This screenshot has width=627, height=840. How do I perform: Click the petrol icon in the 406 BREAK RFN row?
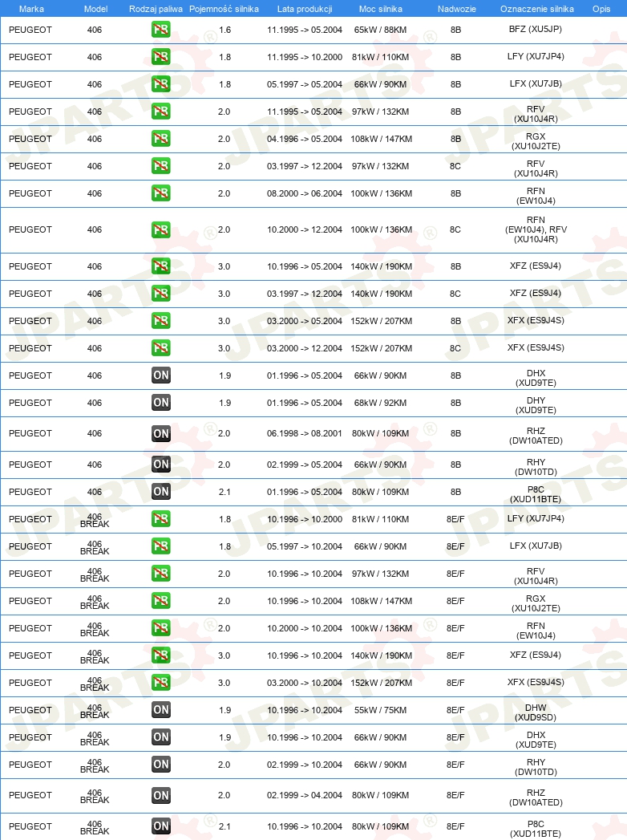point(160,628)
